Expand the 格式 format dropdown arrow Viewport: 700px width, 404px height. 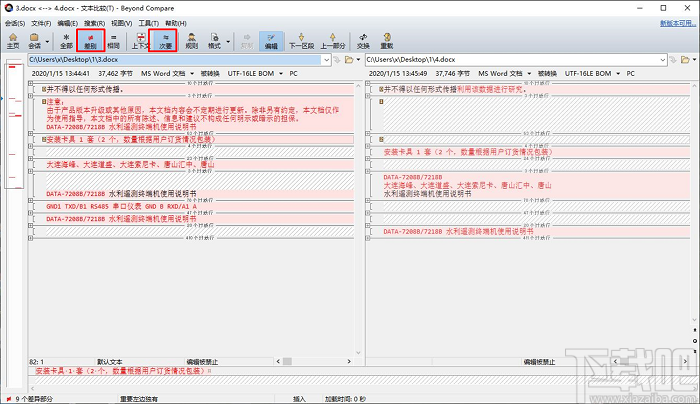click(228, 42)
